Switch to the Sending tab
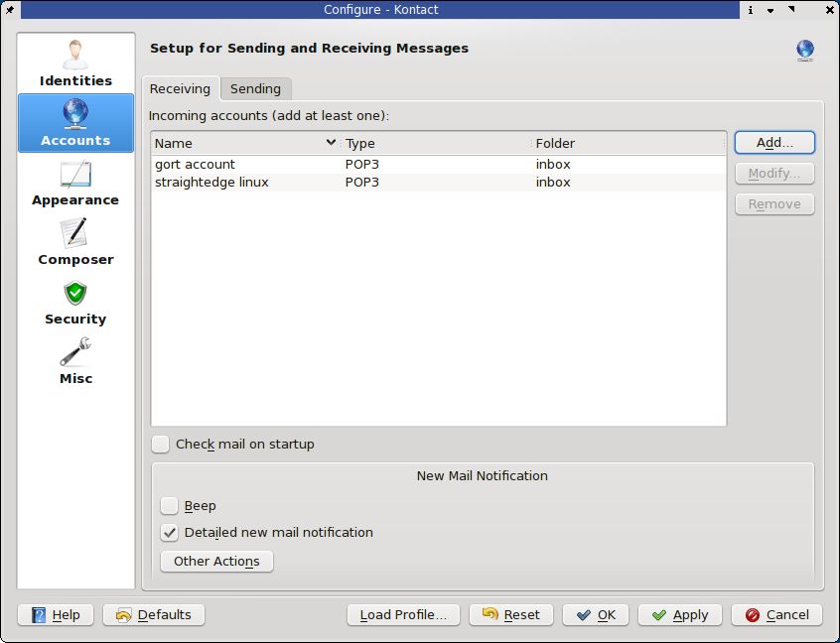The image size is (840, 643). tap(255, 89)
